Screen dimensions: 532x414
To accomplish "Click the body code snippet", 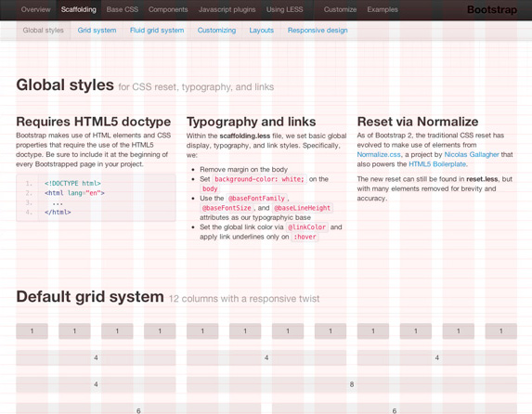I will [x=210, y=188].
